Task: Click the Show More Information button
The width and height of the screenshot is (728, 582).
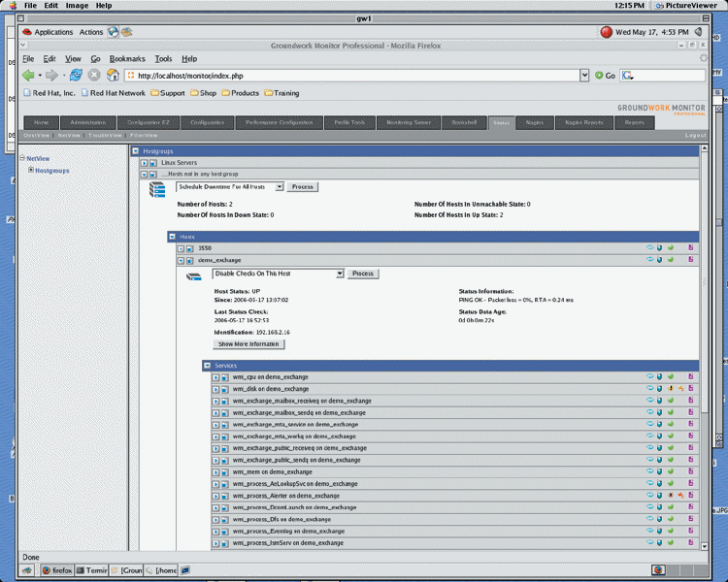Action: (248, 344)
